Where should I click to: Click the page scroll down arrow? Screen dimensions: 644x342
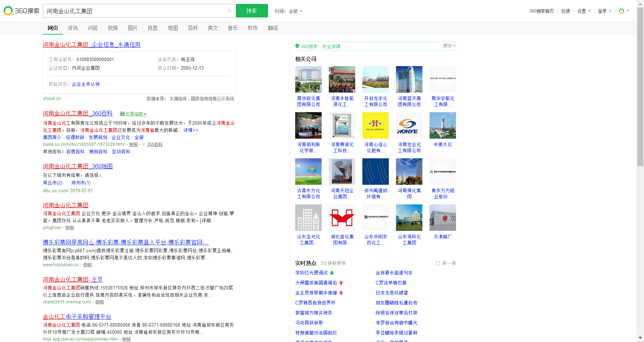640,338
